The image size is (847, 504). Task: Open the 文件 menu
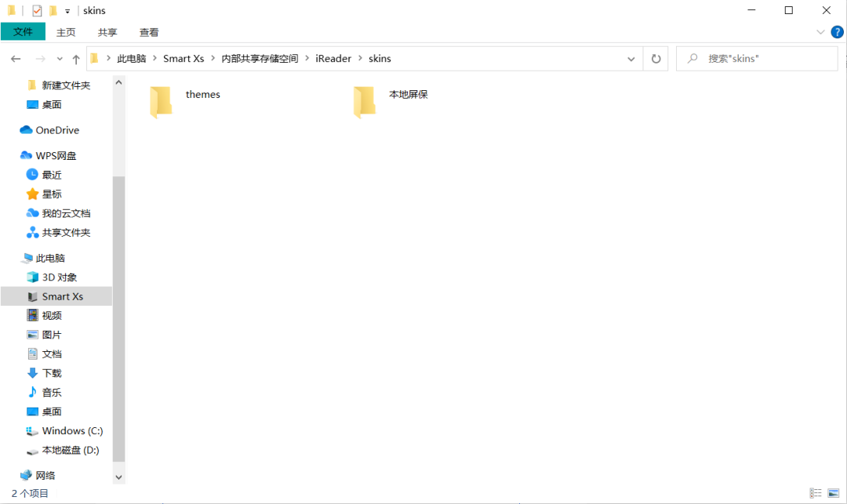tap(24, 32)
